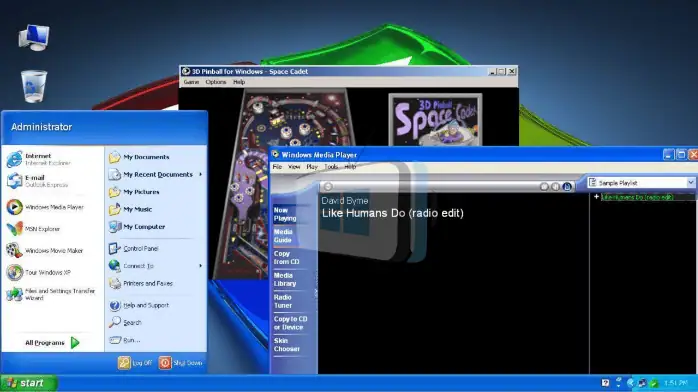Open the Run... dialog
Viewport: 698px width, 392px height.
[125, 340]
